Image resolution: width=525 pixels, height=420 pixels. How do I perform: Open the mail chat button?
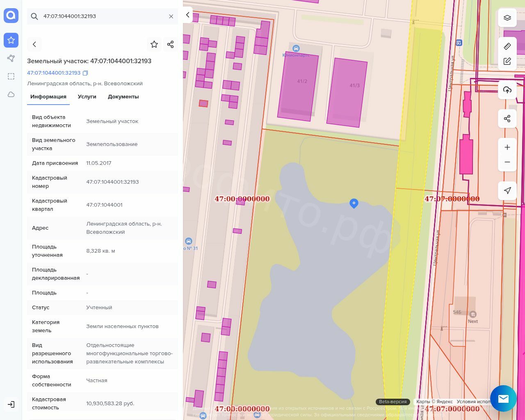(503, 398)
